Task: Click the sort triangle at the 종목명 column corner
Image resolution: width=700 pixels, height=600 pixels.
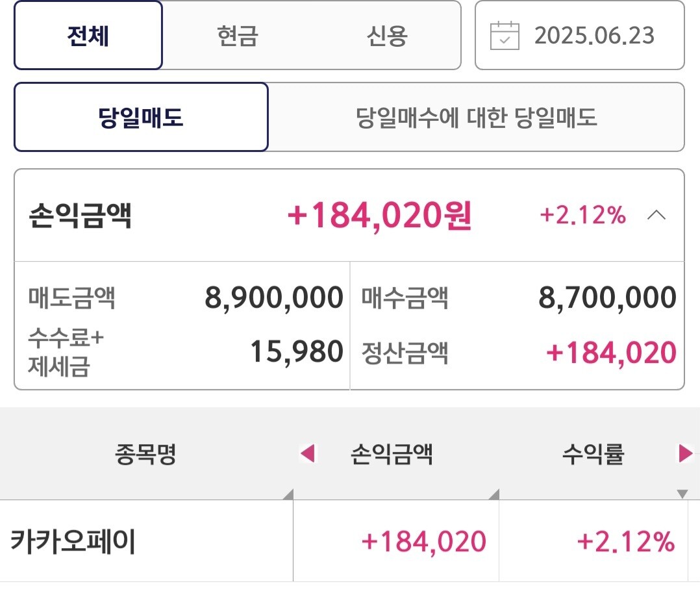Action: pyautogui.click(x=288, y=495)
